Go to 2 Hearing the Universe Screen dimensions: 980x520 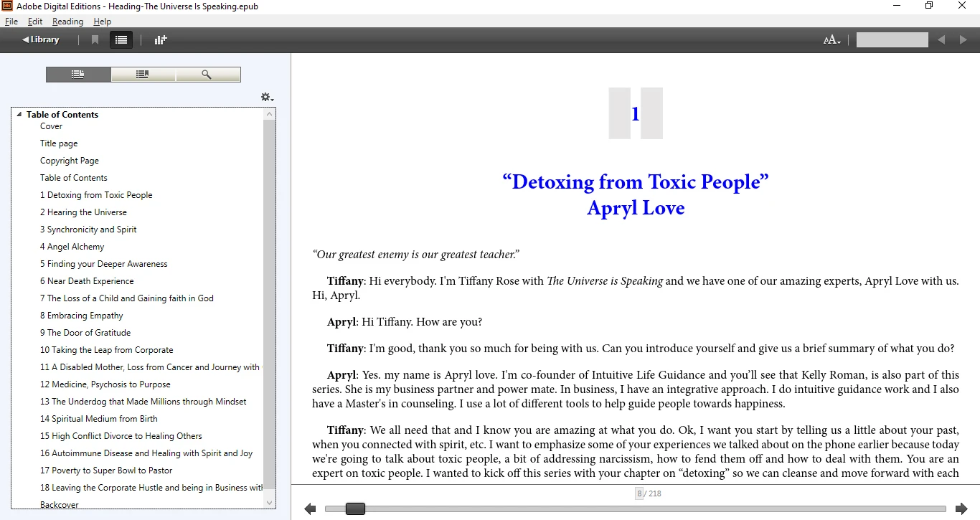[x=83, y=212]
